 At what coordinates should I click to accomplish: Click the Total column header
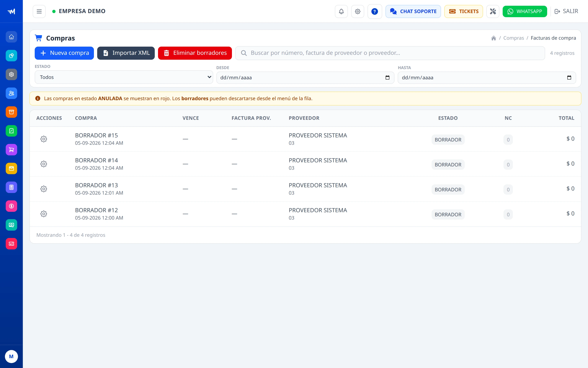[x=566, y=118]
